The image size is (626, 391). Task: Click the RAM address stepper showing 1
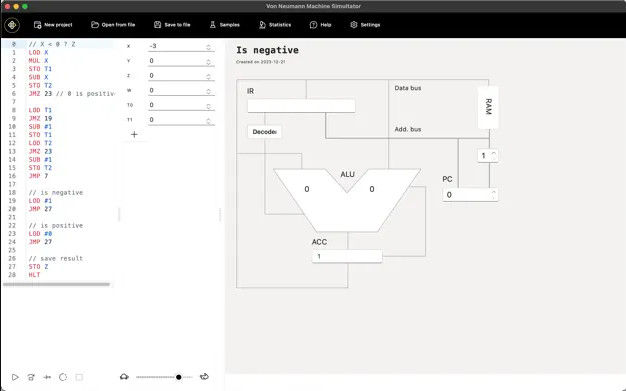click(488, 155)
